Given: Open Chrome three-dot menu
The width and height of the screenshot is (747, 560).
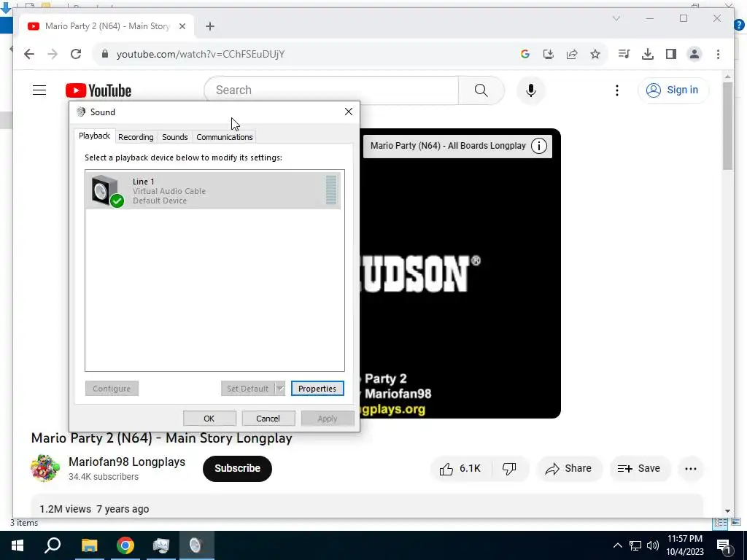Looking at the screenshot, I should (718, 54).
